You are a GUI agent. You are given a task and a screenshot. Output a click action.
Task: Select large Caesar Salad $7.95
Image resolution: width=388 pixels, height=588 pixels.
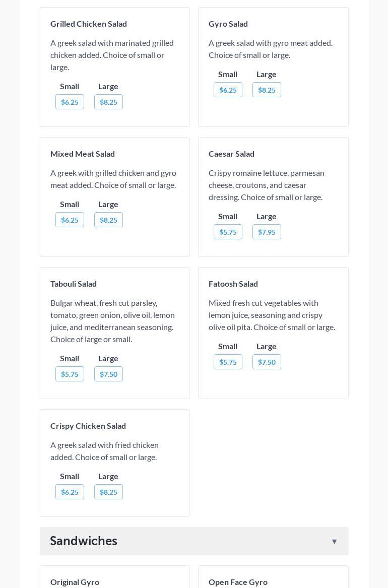267,232
